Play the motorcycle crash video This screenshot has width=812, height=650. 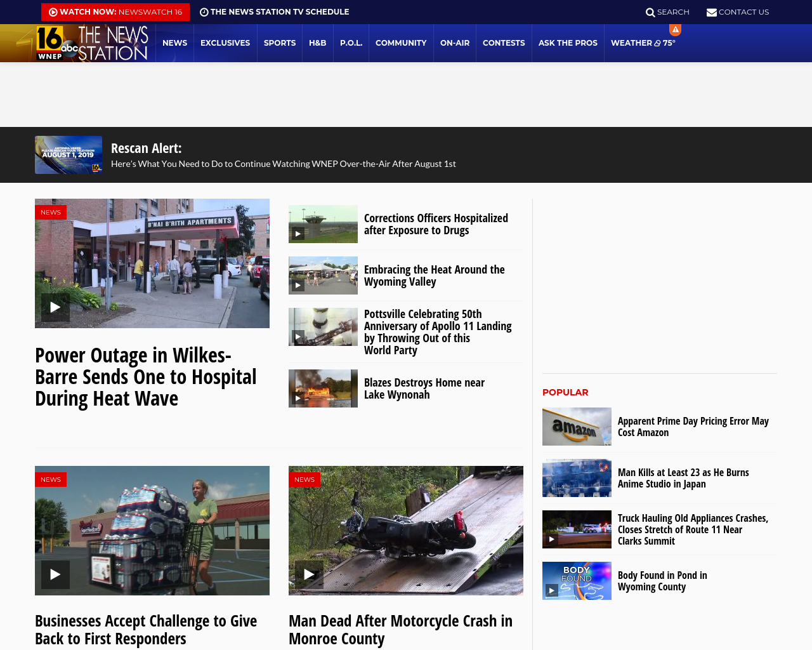click(x=309, y=574)
